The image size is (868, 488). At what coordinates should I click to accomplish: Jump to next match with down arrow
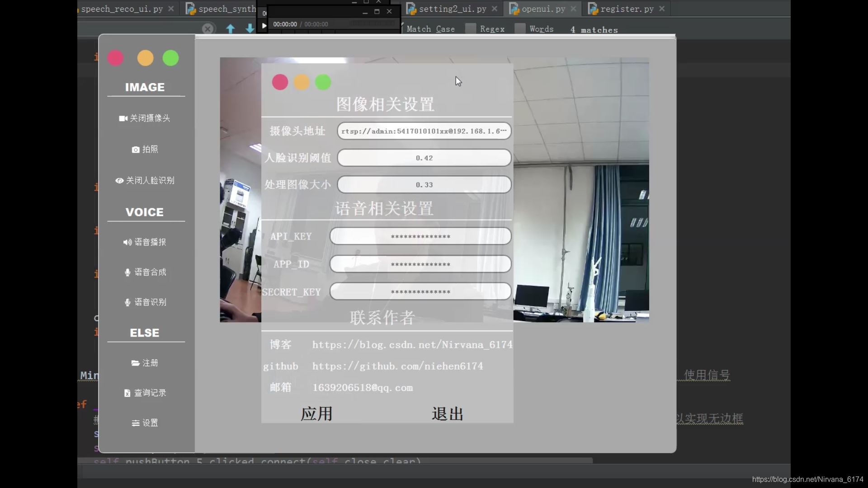250,29
